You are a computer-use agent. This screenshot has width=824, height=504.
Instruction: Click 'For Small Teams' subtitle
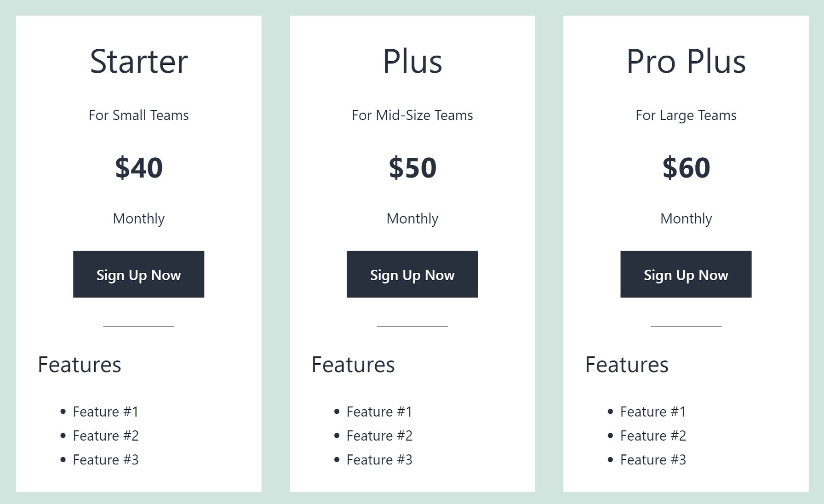tap(138, 115)
